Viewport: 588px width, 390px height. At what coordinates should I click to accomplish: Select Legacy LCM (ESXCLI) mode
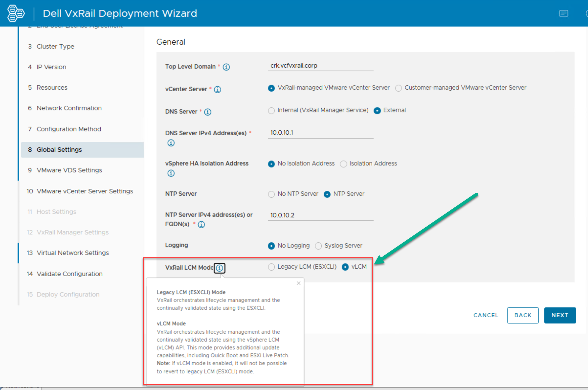pos(271,267)
